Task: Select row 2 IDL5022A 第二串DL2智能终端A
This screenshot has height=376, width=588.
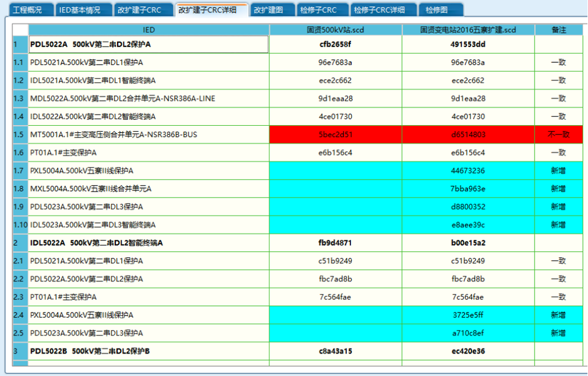Action: tap(149, 243)
